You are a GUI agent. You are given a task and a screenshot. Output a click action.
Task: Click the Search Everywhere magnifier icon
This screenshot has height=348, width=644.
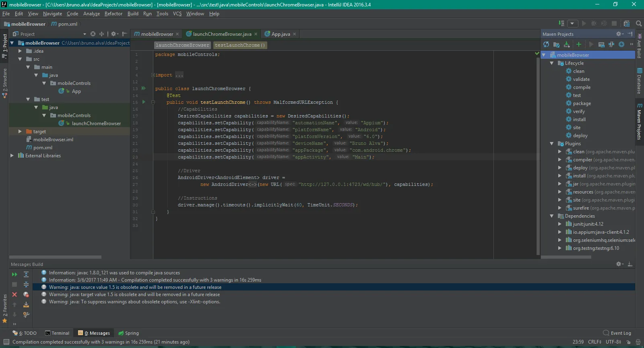[639, 24]
